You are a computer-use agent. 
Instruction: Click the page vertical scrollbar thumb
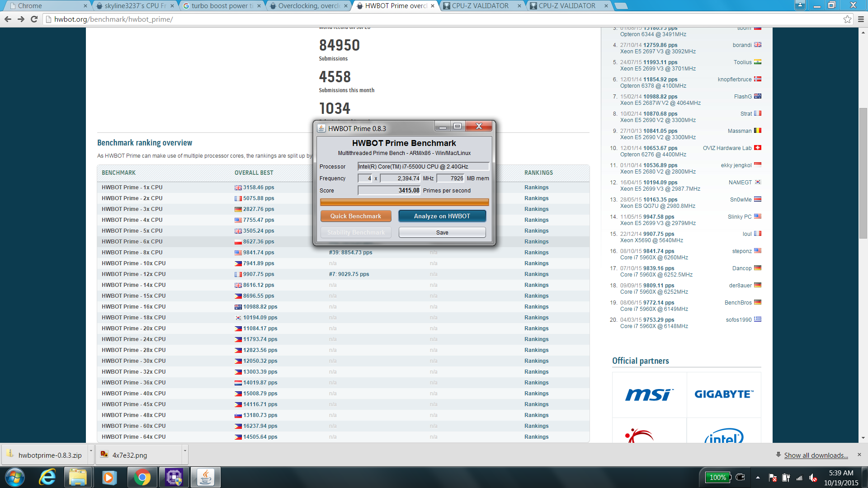pos(863,173)
